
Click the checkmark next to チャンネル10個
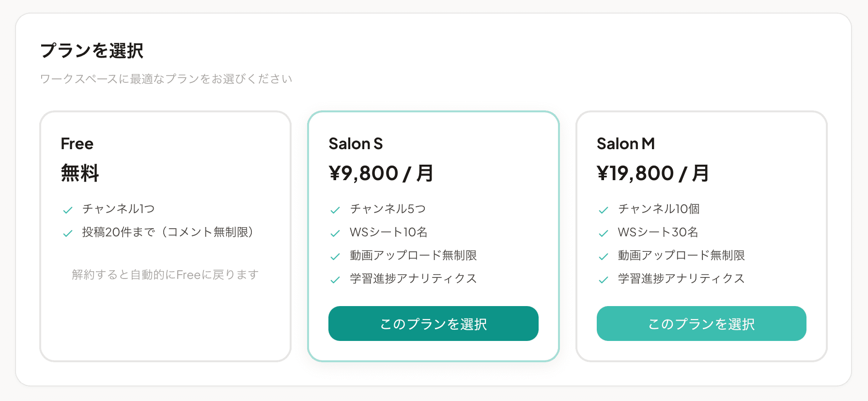tap(603, 209)
